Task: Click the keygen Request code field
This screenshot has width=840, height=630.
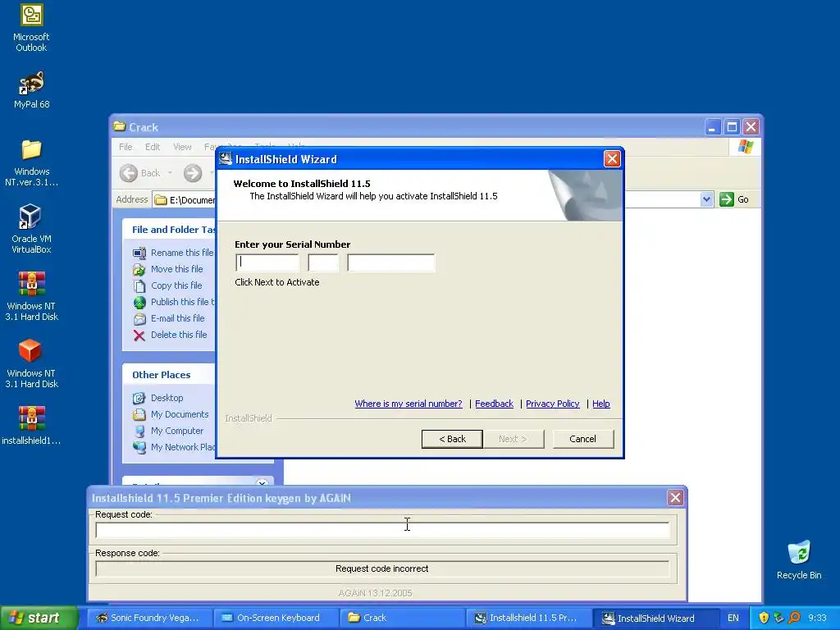Action: [382, 530]
